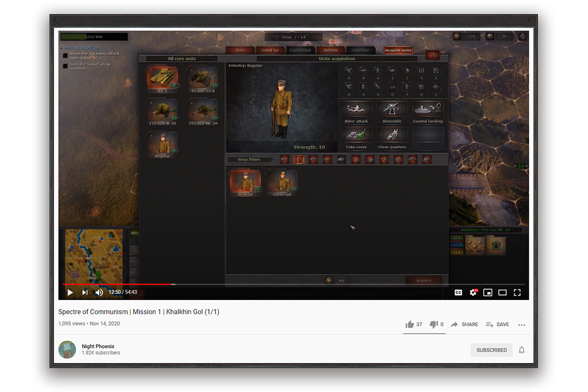Click the SAVE button
This screenshot has height=392, width=588.
498,324
